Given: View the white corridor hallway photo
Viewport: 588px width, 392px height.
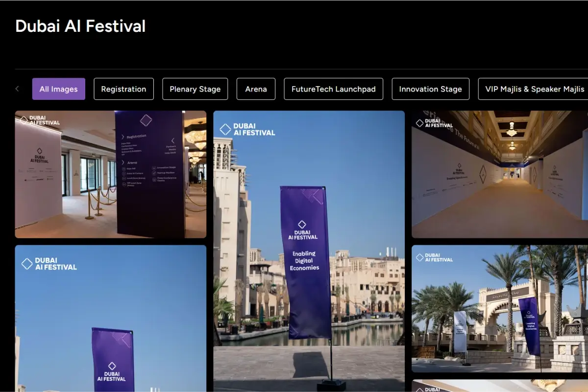Looking at the screenshot, I should (499, 174).
